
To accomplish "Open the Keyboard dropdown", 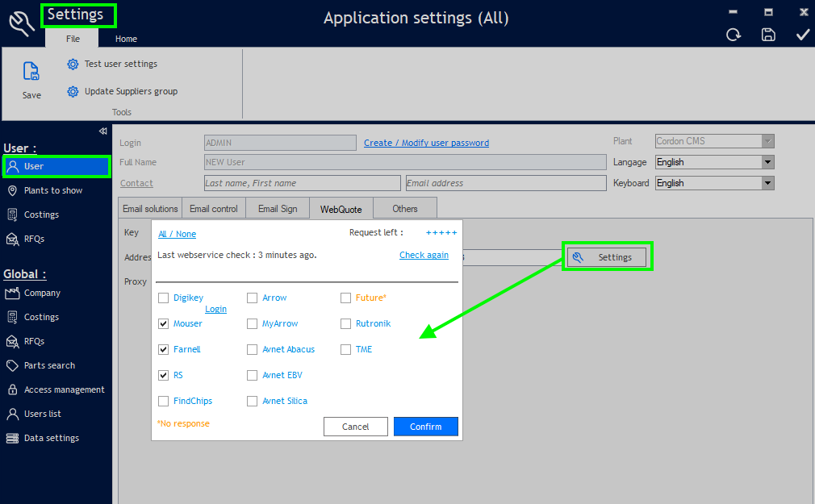I will pos(767,183).
